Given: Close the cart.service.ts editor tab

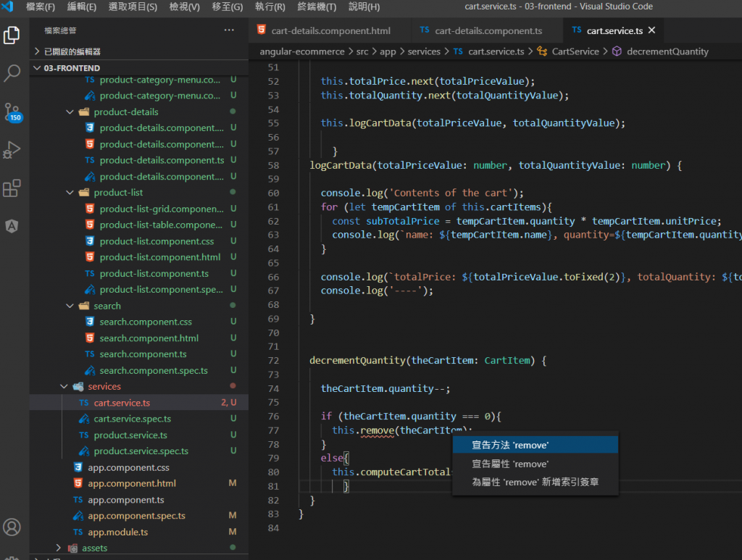Looking at the screenshot, I should (x=651, y=30).
